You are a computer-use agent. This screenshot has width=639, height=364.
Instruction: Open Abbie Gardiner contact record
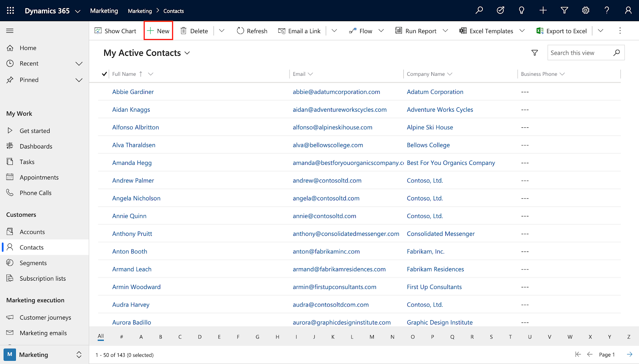click(x=133, y=92)
